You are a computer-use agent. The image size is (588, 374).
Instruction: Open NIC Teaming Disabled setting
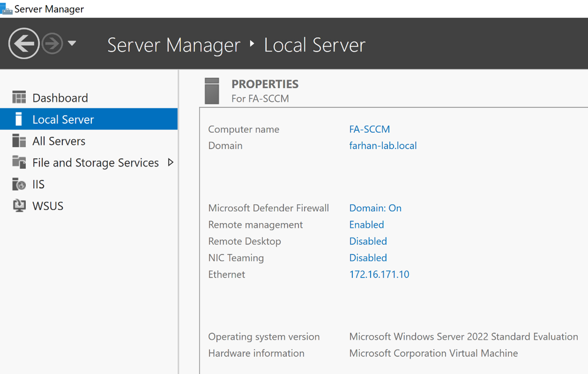(368, 258)
